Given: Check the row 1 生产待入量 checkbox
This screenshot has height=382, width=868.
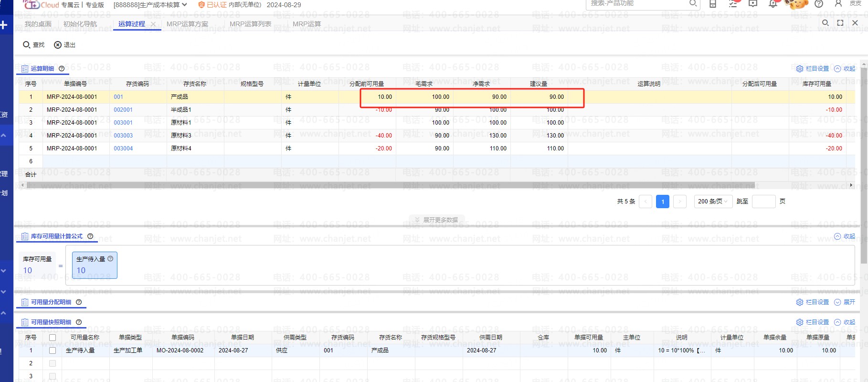Looking at the screenshot, I should [x=53, y=350].
